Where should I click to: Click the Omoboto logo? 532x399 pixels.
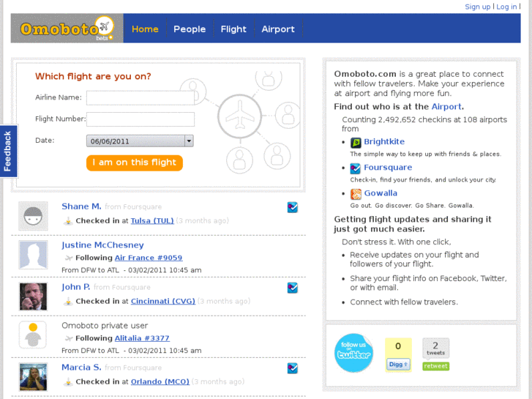pyautogui.click(x=67, y=29)
